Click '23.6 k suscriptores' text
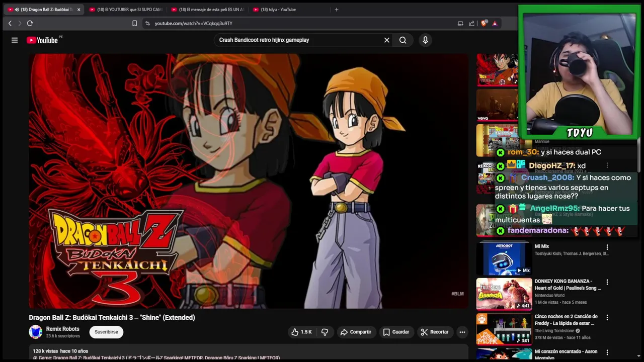This screenshot has height=362, width=644. click(x=63, y=336)
